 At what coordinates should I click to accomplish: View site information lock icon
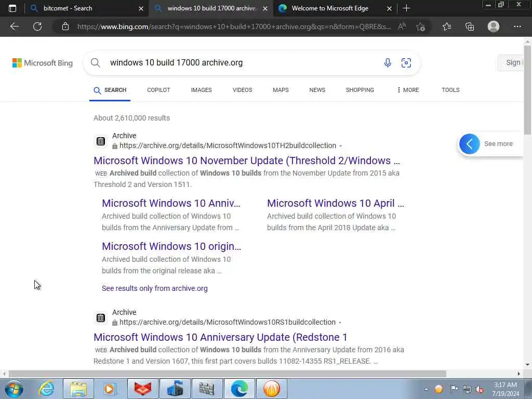65,26
